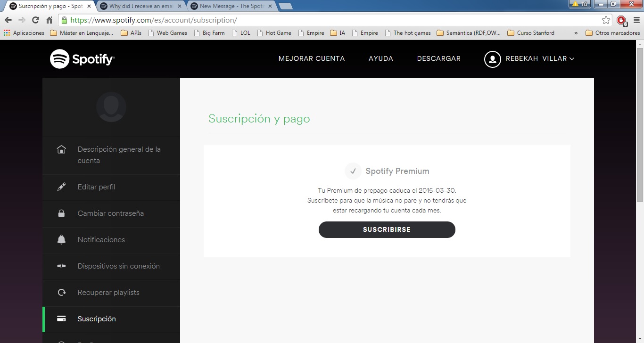Open the LOL bookmark
The width and height of the screenshot is (644, 343).
pyautogui.click(x=241, y=33)
